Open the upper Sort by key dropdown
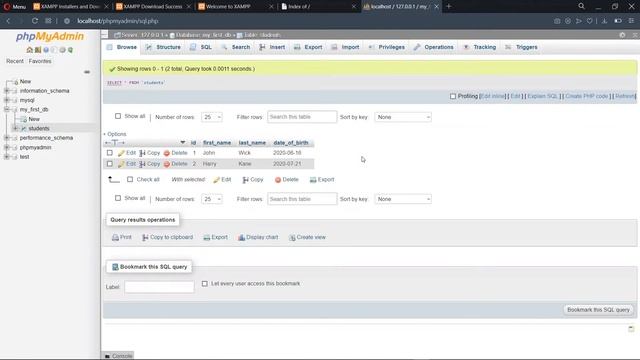 click(403, 117)
